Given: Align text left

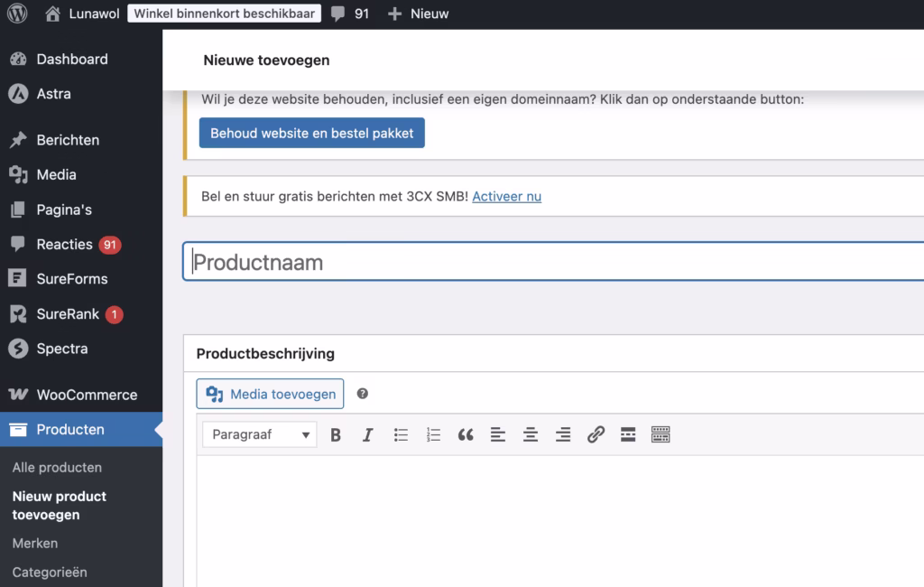Looking at the screenshot, I should (498, 434).
